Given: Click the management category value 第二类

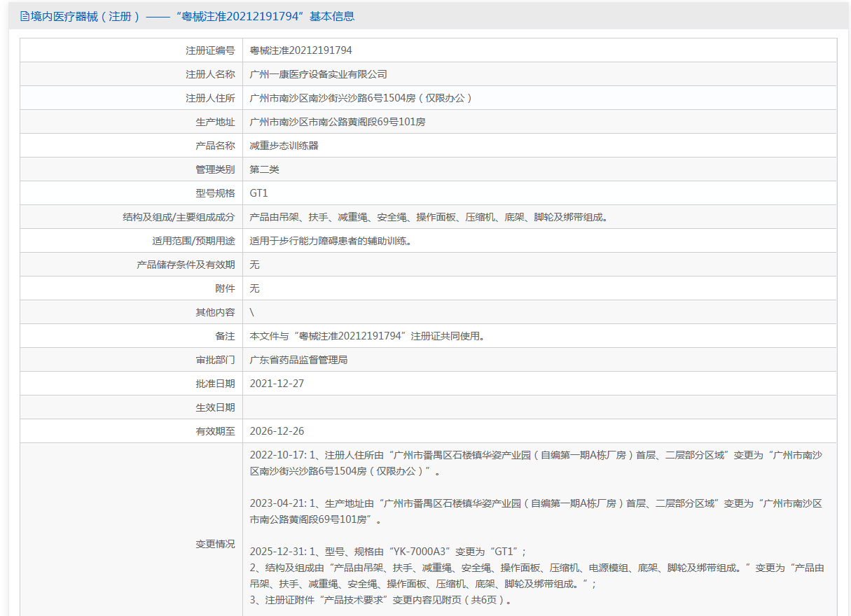Looking at the screenshot, I should pos(264,169).
